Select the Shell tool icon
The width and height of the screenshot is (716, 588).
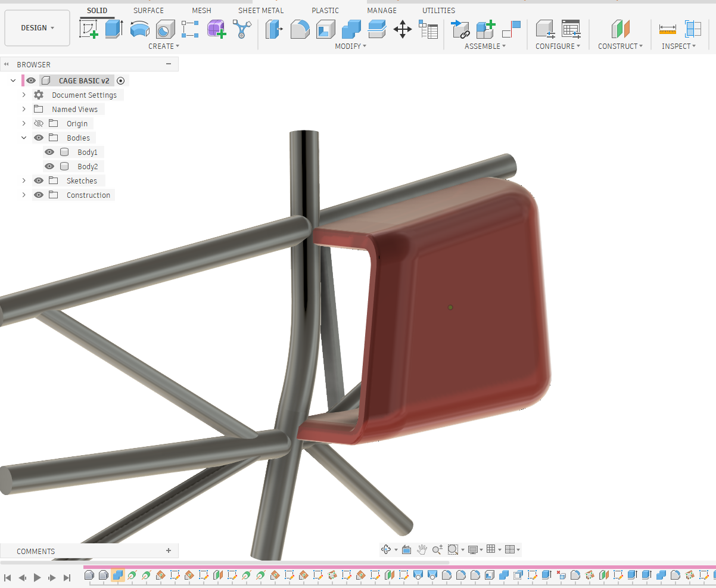tap(325, 29)
